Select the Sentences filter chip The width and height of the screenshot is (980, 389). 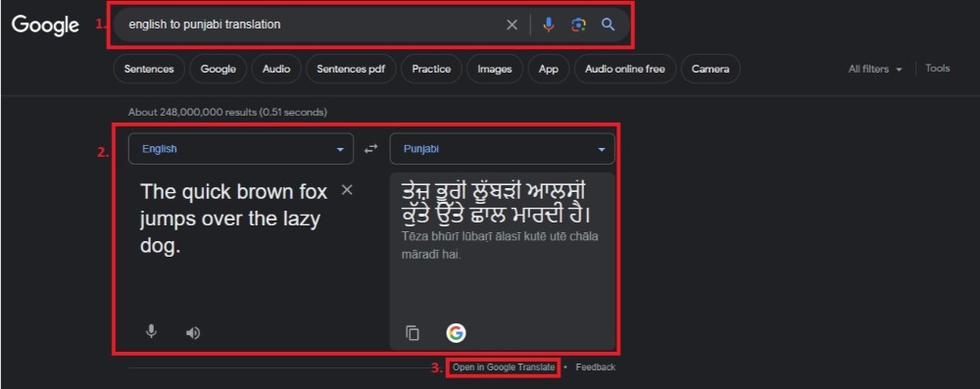(x=149, y=69)
